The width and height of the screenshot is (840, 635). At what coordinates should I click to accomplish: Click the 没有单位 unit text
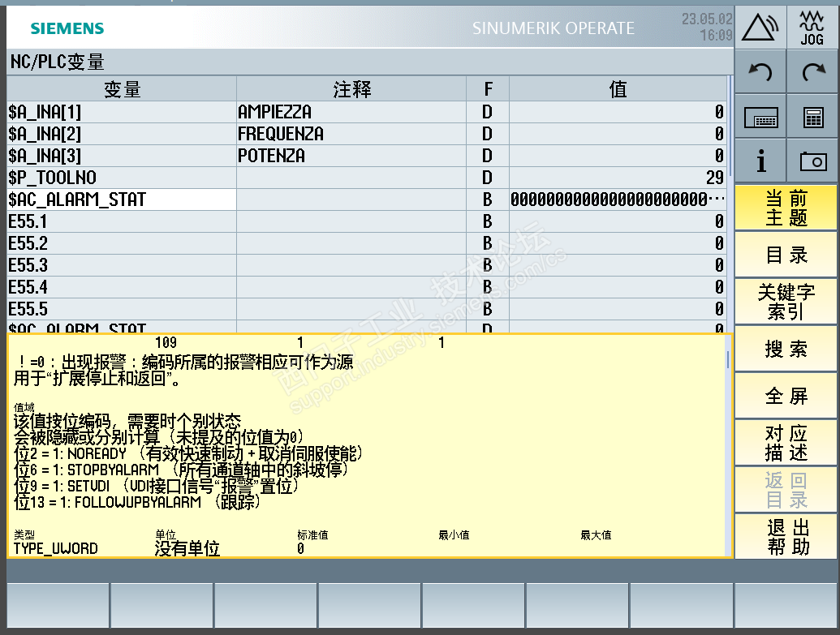[187, 549]
